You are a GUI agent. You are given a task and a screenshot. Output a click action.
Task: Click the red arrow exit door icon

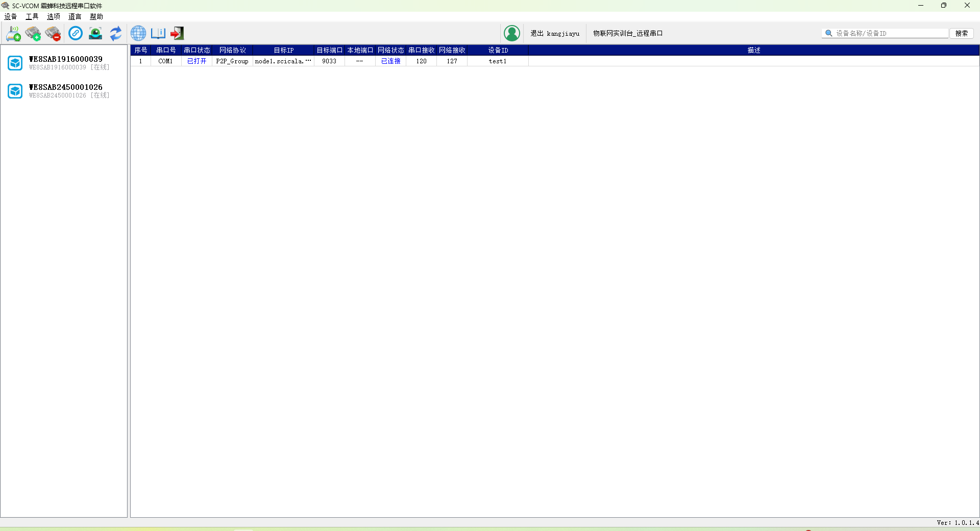(177, 34)
